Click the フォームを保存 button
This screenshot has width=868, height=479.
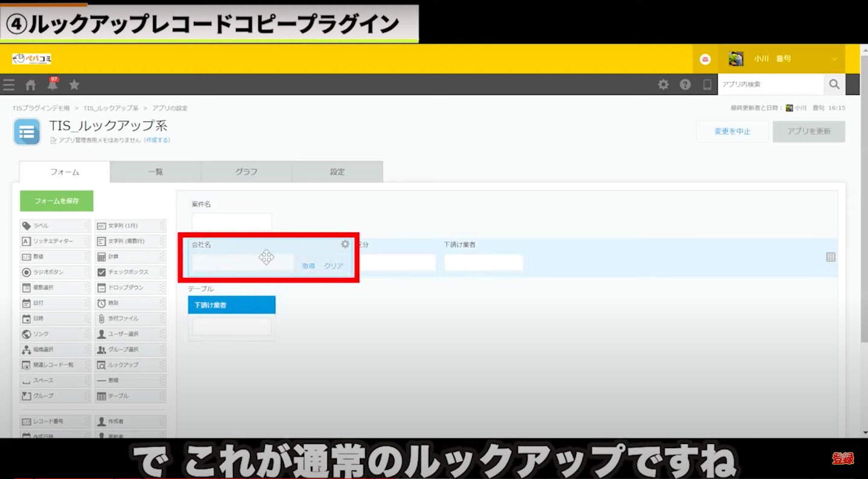click(57, 201)
